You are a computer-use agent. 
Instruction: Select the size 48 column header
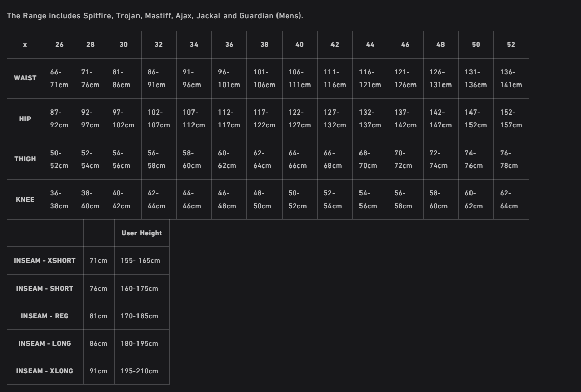440,44
